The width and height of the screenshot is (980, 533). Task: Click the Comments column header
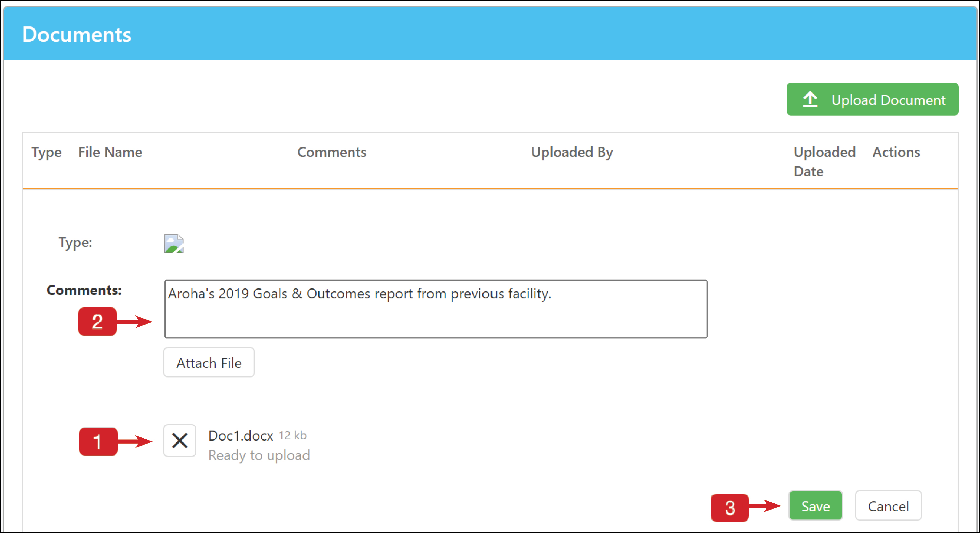click(332, 152)
